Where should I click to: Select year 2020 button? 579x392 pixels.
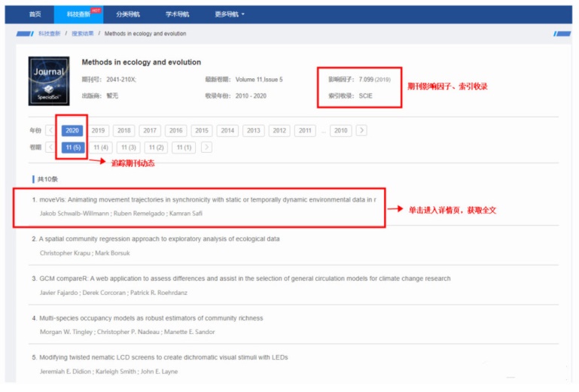tap(72, 131)
